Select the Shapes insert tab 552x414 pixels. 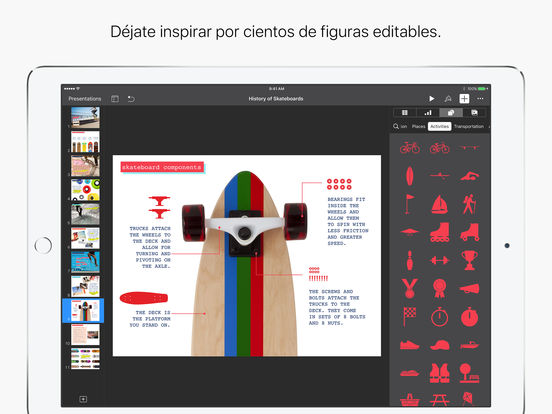tap(451, 113)
